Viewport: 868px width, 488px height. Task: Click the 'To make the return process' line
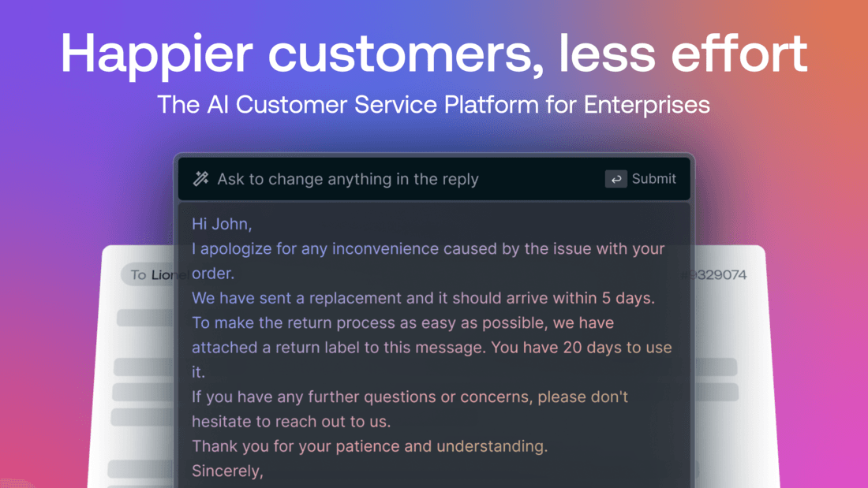[403, 323]
